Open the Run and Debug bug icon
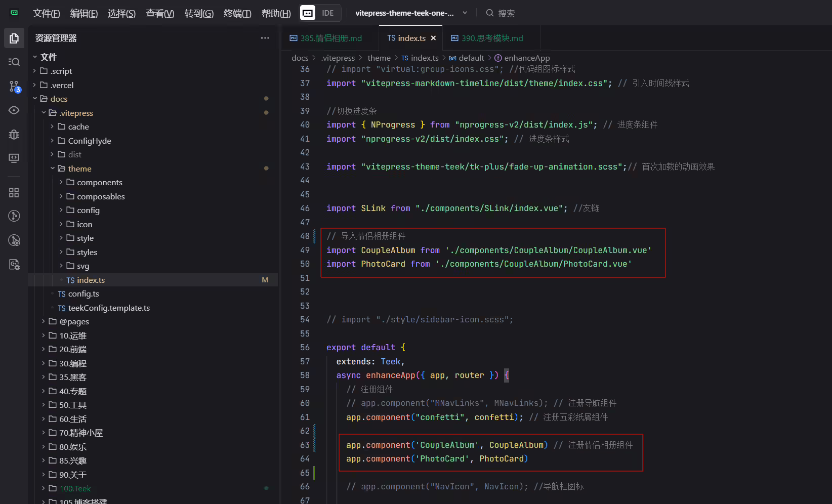Image resolution: width=832 pixels, height=504 pixels. coord(14,134)
